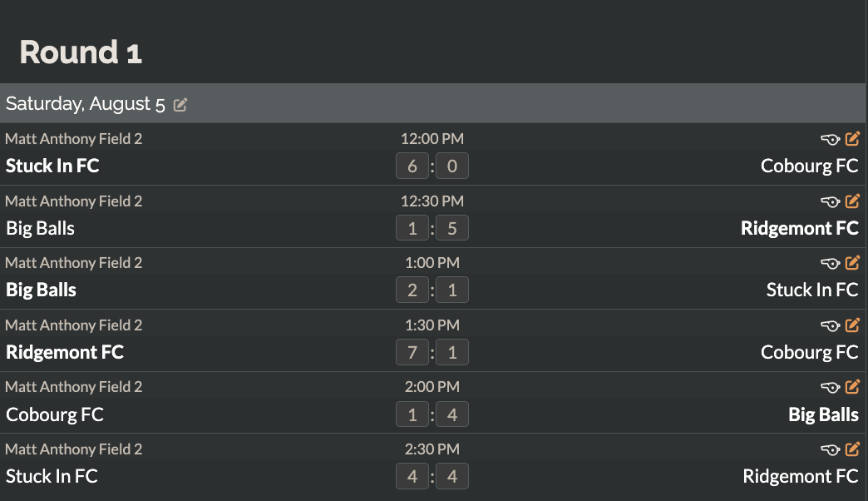Select Cobourg FC away score 0 field
This screenshot has width=868, height=501.
pyautogui.click(x=452, y=166)
